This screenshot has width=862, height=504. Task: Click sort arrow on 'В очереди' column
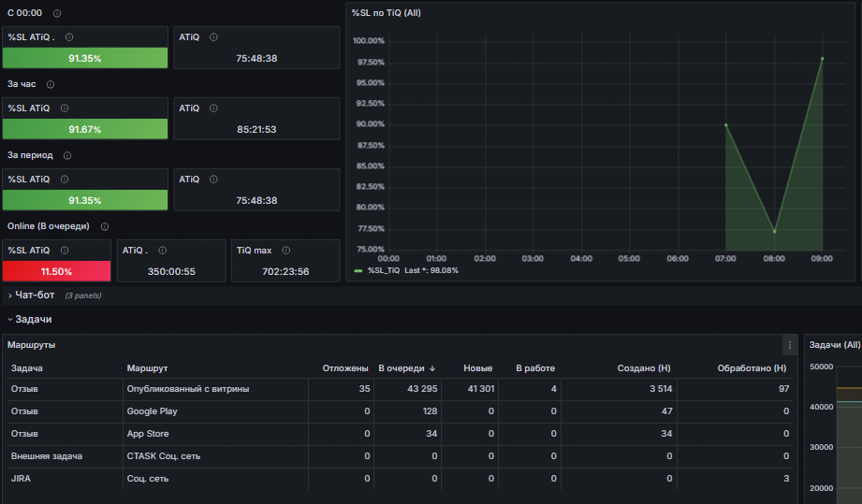[x=432, y=368]
